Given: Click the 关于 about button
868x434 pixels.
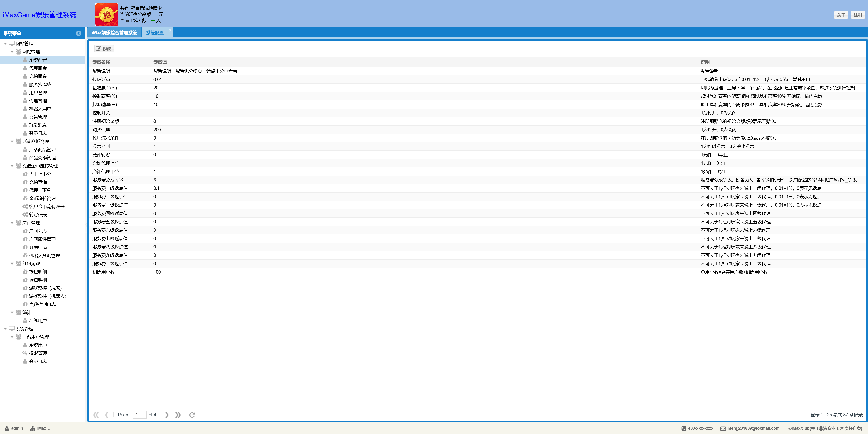Looking at the screenshot, I should 841,15.
